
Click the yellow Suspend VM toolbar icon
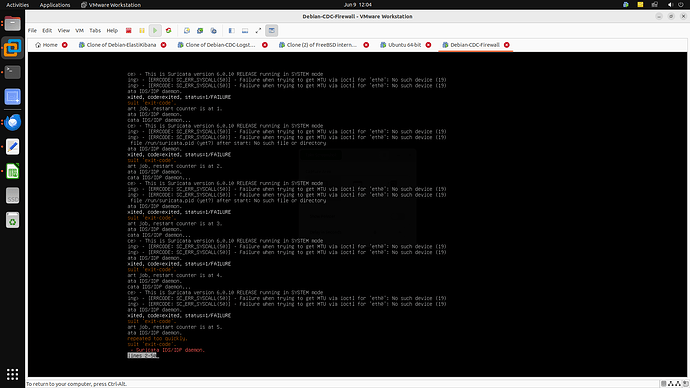142,31
